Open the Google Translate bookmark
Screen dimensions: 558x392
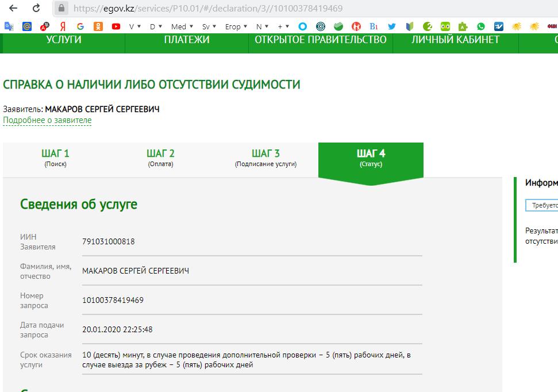pos(9,26)
